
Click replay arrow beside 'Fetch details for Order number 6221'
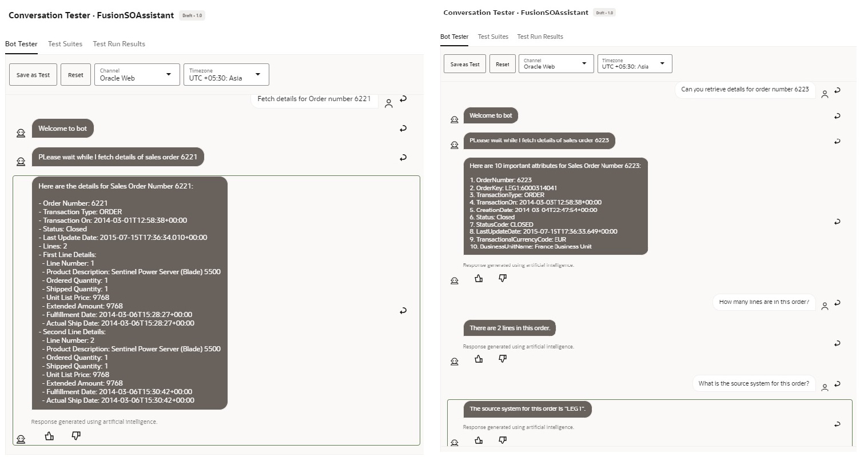tap(403, 99)
